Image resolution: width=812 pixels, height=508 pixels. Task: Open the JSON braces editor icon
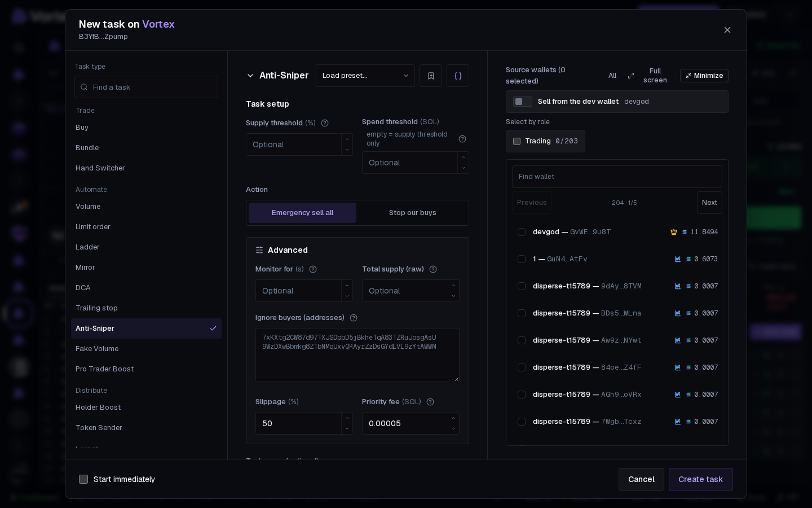458,76
